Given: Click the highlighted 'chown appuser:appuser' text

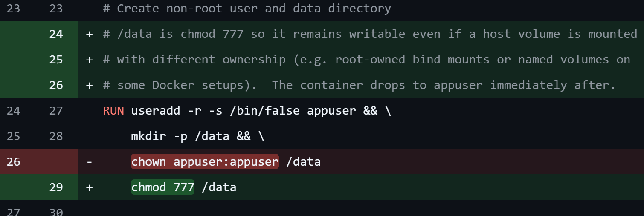Looking at the screenshot, I should [205, 162].
